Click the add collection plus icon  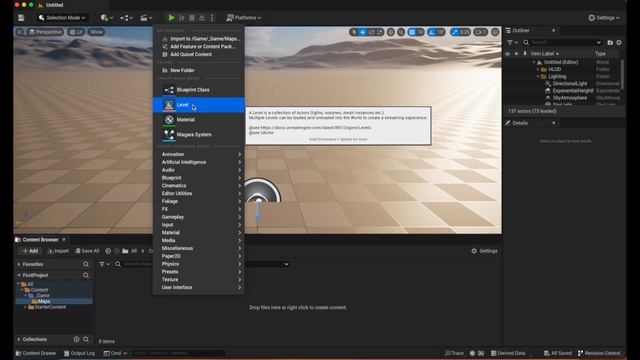(76, 340)
